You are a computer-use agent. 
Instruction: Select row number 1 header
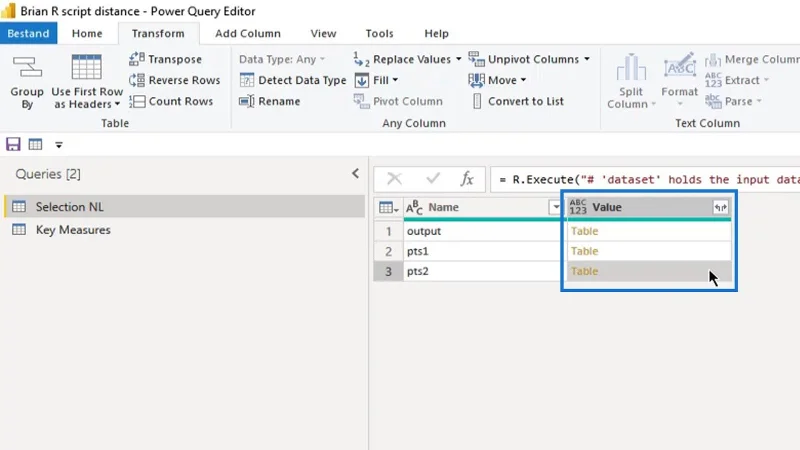(388, 231)
